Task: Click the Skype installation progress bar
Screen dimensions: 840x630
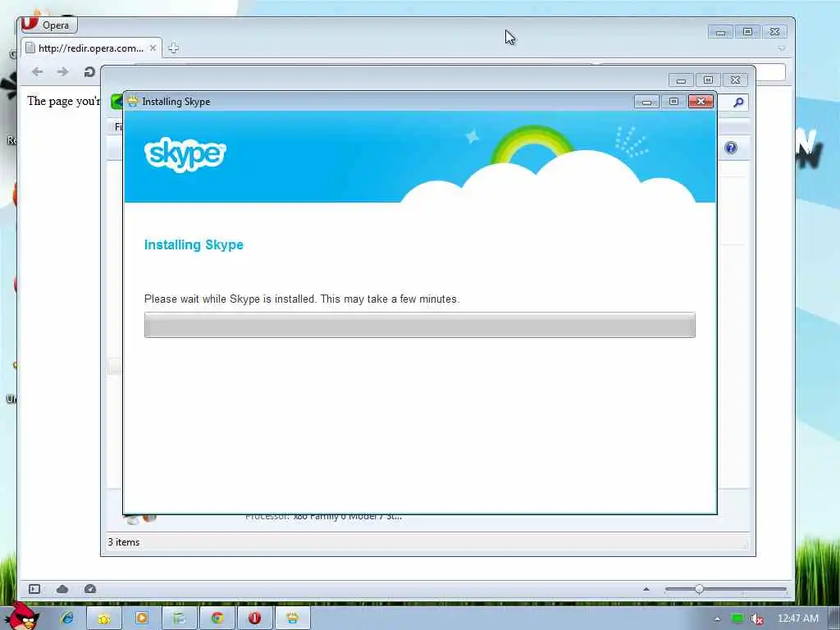Action: 419,325
